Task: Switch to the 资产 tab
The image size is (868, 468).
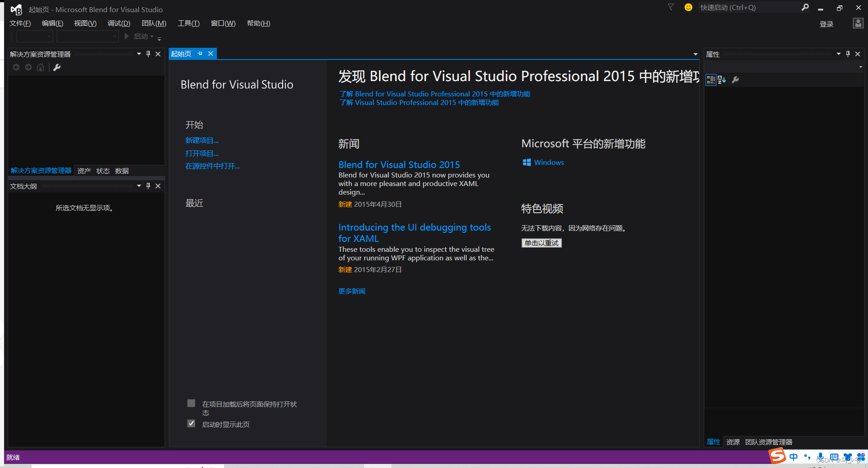Action: click(x=84, y=171)
